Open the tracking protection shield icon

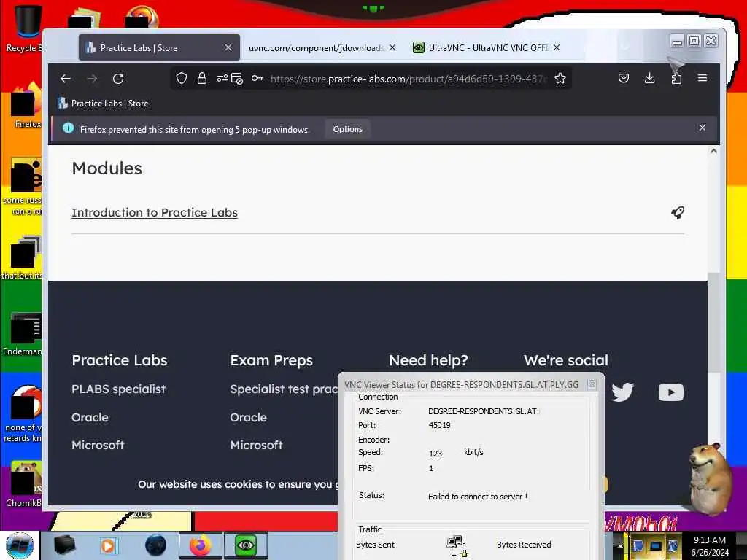[182, 78]
